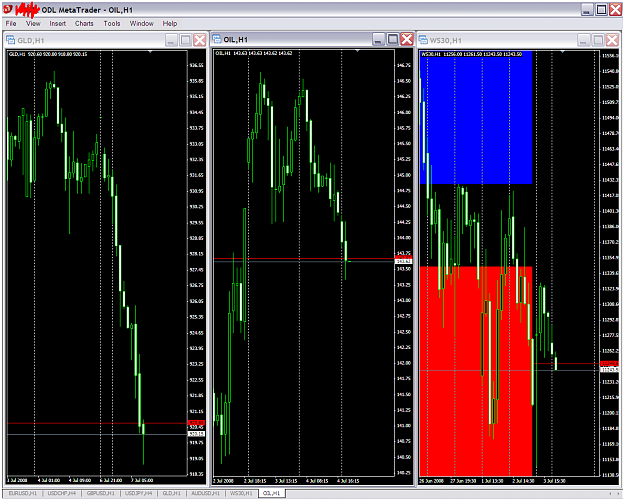Maximize the ODL MetaTrader main window

click(601, 10)
